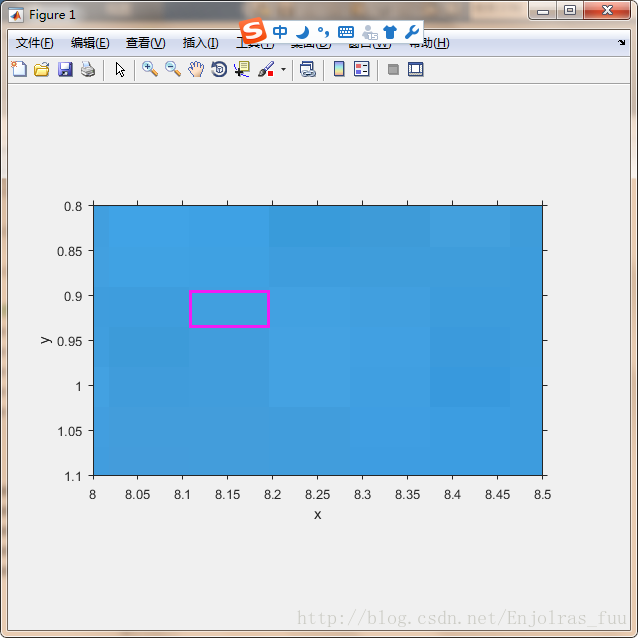The width and height of the screenshot is (638, 638).
Task: Insert a Legend from the toolbar
Action: coord(362,69)
